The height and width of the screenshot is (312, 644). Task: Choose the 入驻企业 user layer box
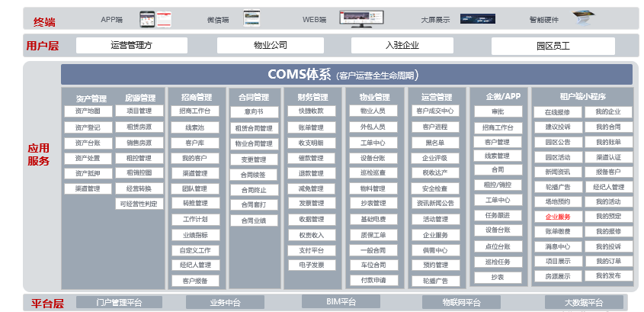pos(402,46)
